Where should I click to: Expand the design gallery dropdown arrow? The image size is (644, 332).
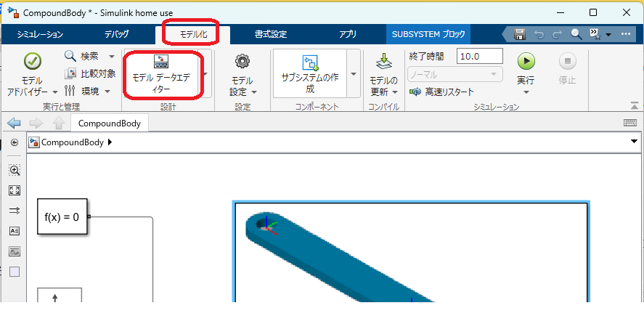(x=205, y=74)
